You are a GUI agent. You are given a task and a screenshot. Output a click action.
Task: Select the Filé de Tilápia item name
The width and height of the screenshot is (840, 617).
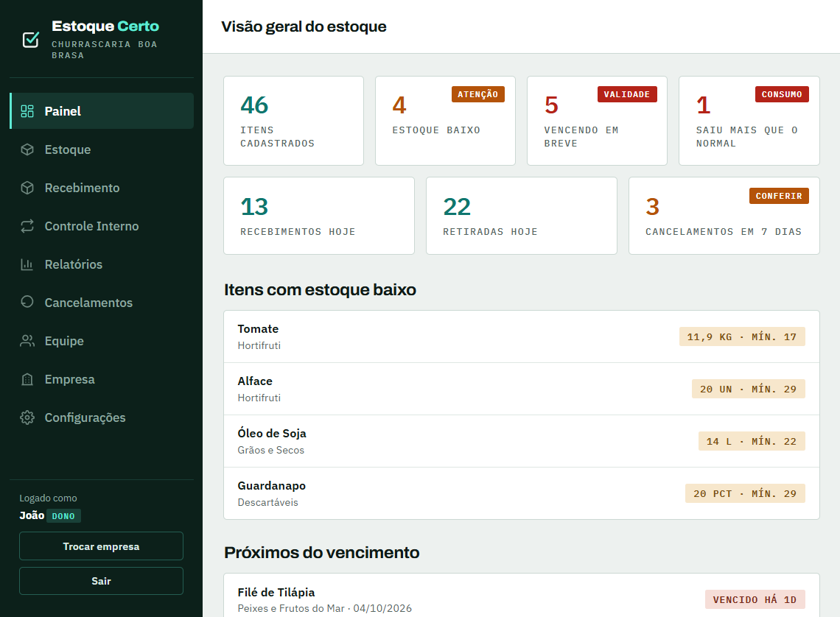coord(276,592)
